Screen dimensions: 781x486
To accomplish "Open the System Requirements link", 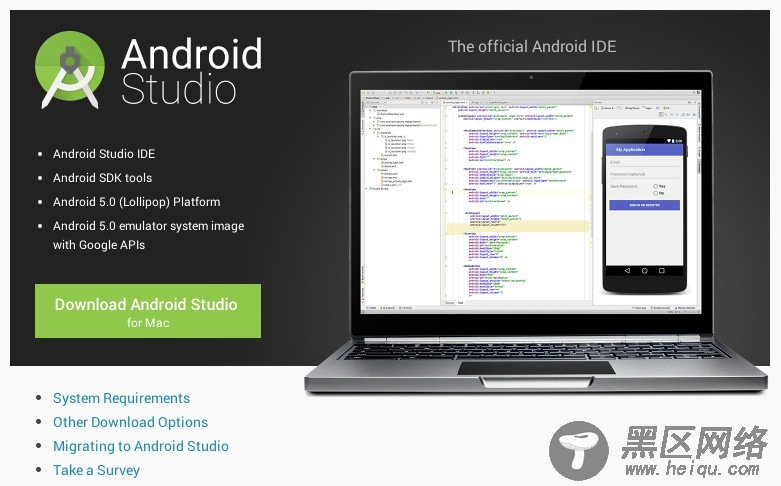I will point(122,398).
